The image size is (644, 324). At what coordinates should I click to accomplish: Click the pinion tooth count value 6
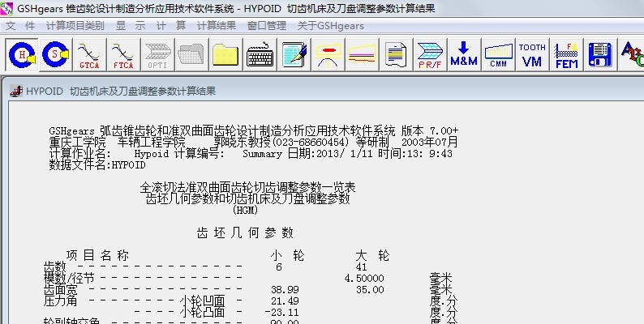279,267
